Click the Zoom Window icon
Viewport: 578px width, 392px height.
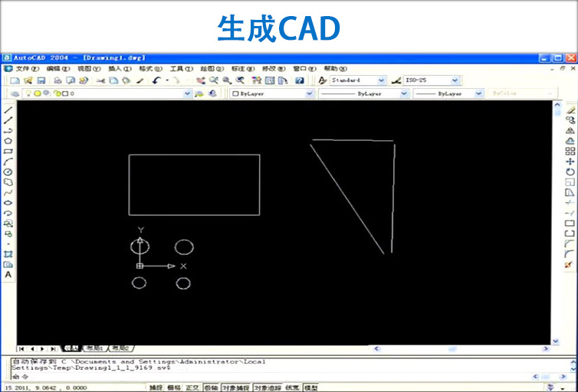pyautogui.click(x=227, y=80)
